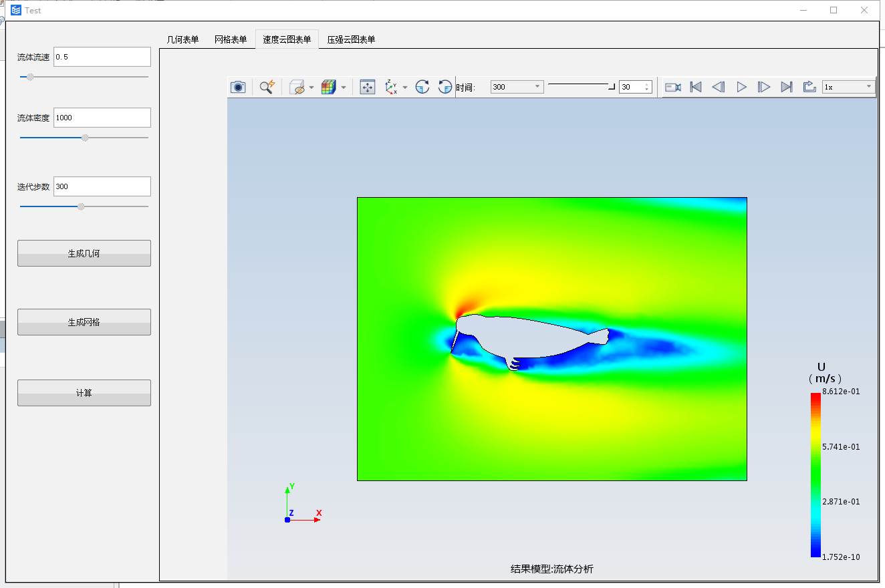Open the 压强云图表单 tab

tap(351, 39)
